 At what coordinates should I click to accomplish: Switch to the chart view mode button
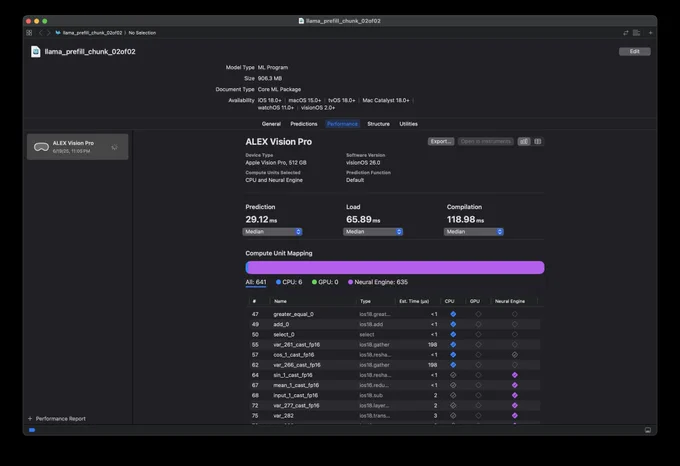524,142
